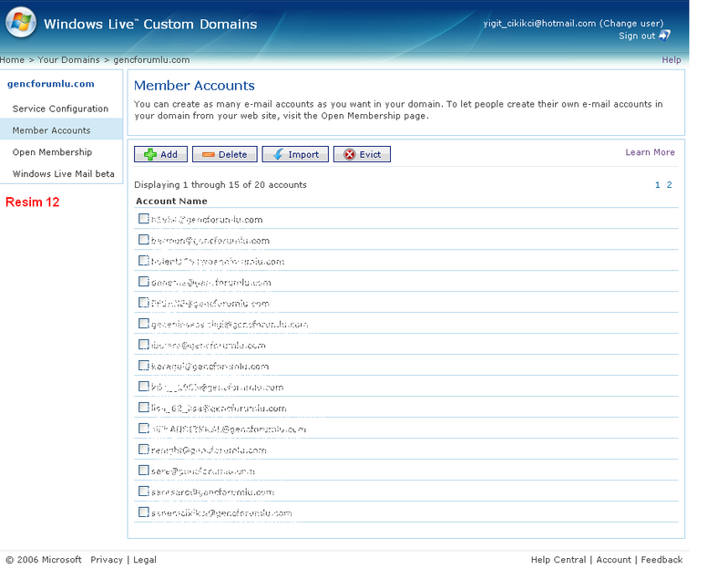
Task: Click the Windows Live logo orb
Action: point(21,22)
